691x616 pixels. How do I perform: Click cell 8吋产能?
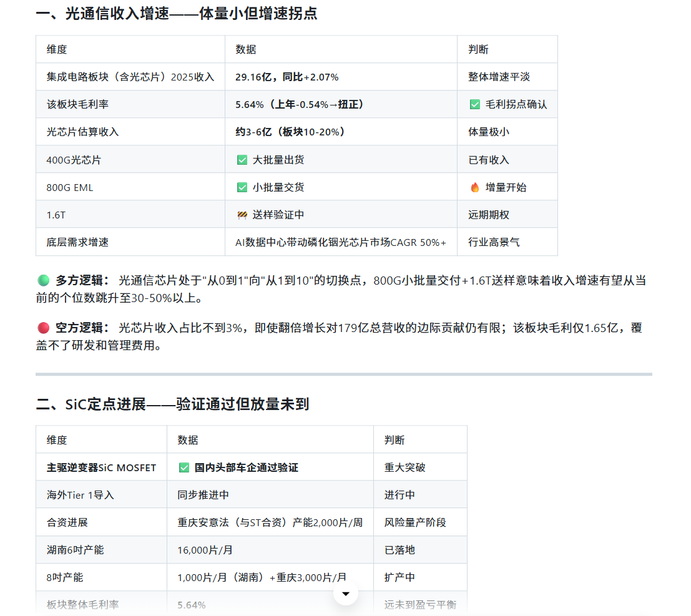coord(101,577)
